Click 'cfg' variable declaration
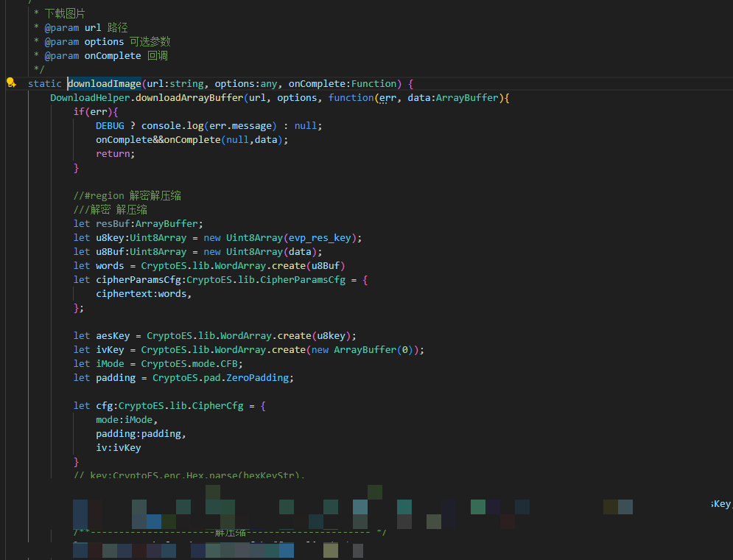 (x=105, y=406)
